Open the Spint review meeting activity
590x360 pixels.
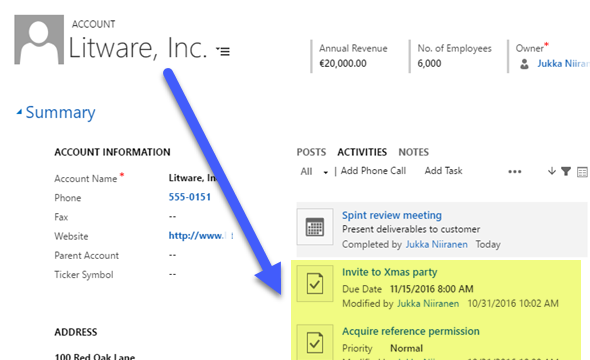click(392, 215)
